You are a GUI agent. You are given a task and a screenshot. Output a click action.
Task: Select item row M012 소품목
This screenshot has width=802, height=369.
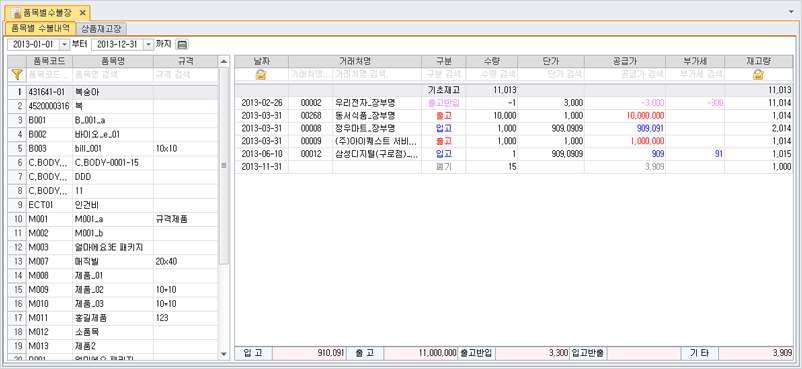tap(113, 332)
